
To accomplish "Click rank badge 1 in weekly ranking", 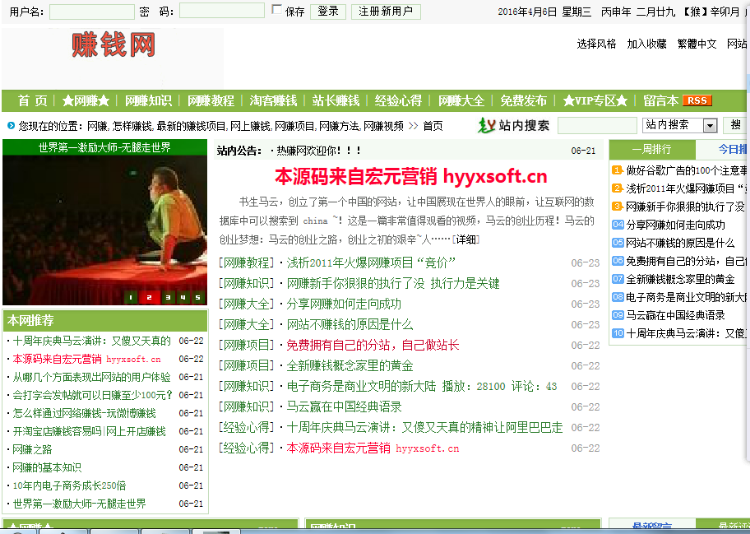I will (x=618, y=170).
